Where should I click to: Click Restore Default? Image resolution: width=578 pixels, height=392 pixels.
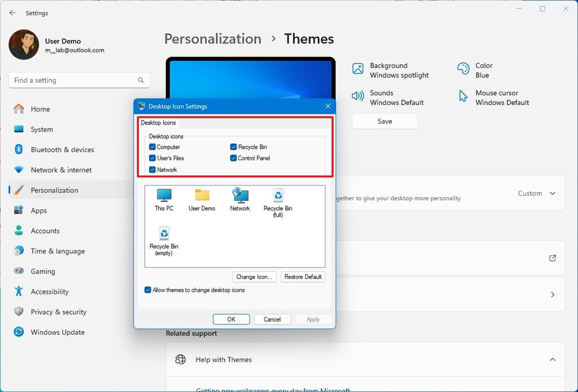pyautogui.click(x=303, y=276)
